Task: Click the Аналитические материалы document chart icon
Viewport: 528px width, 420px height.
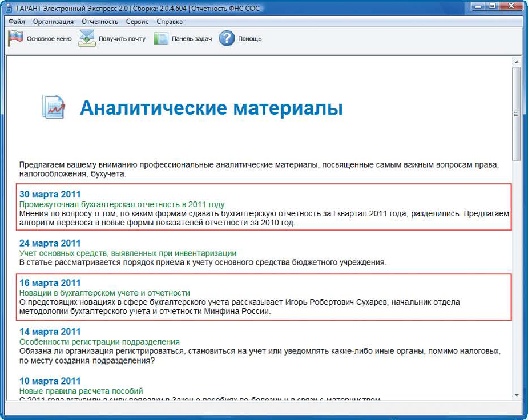Action: pyautogui.click(x=54, y=107)
